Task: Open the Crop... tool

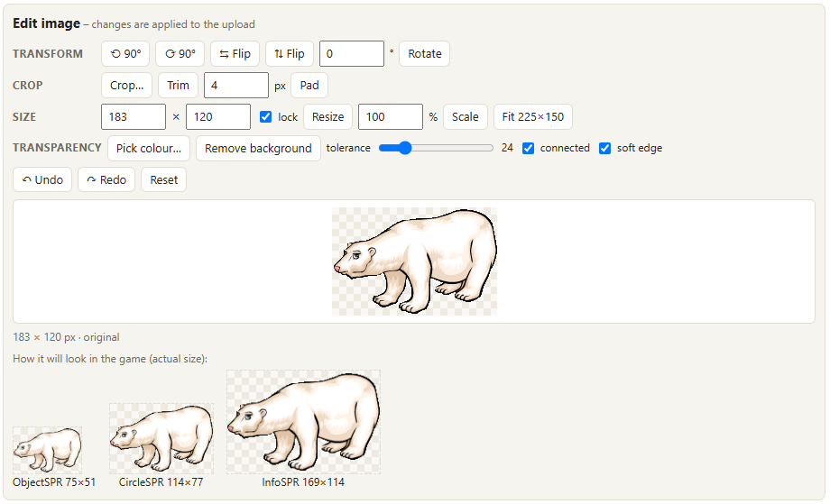Action: pos(127,85)
